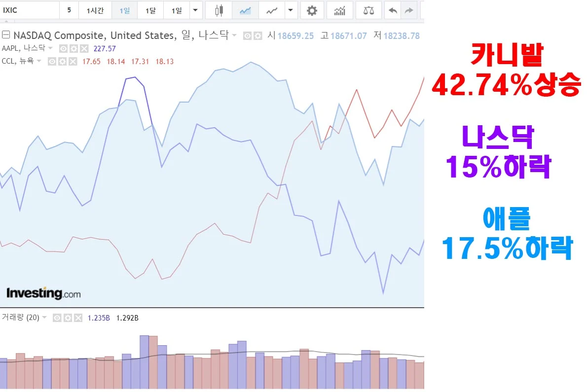This screenshot has height=392, width=587.
Task: Select the 1시간 interval
Action: pyautogui.click(x=95, y=10)
